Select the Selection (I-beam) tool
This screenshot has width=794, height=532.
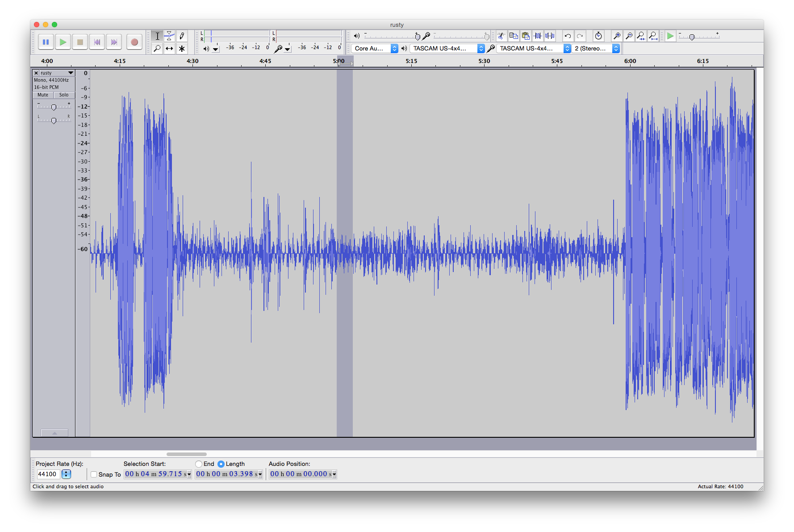[x=157, y=36]
